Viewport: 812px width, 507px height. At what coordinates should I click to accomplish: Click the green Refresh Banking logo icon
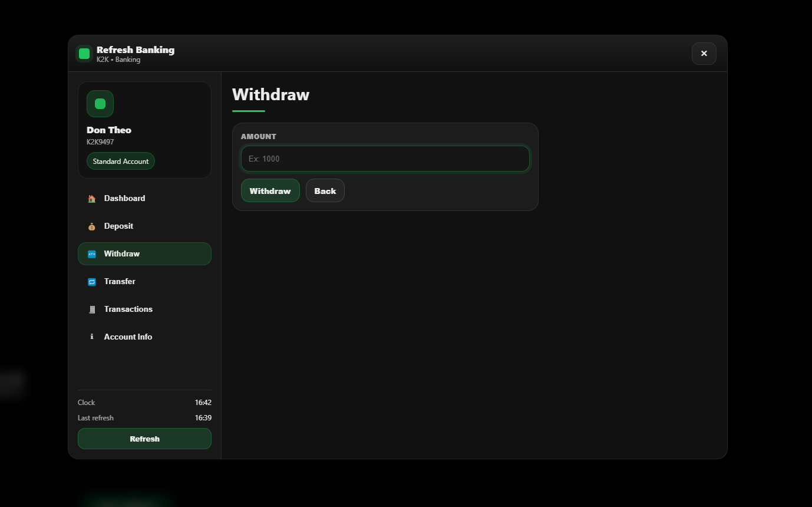point(84,54)
